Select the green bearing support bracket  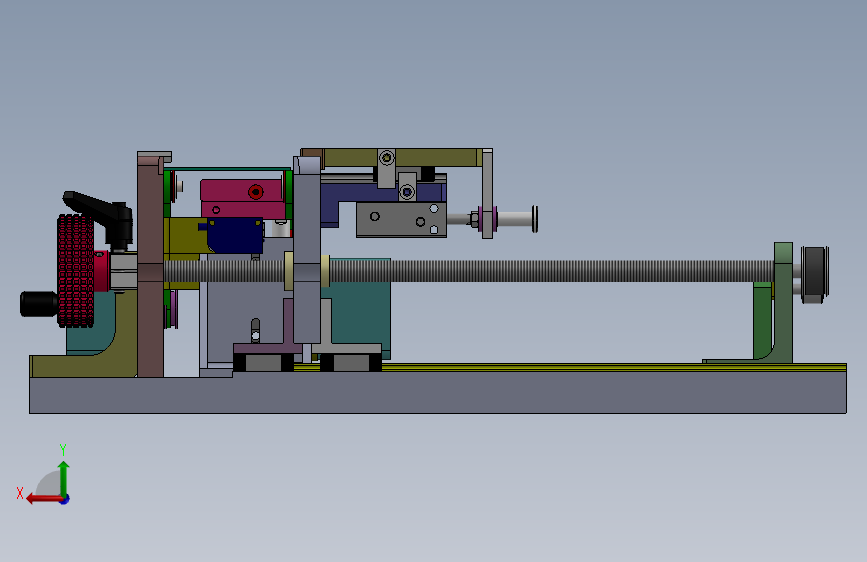[x=783, y=303]
